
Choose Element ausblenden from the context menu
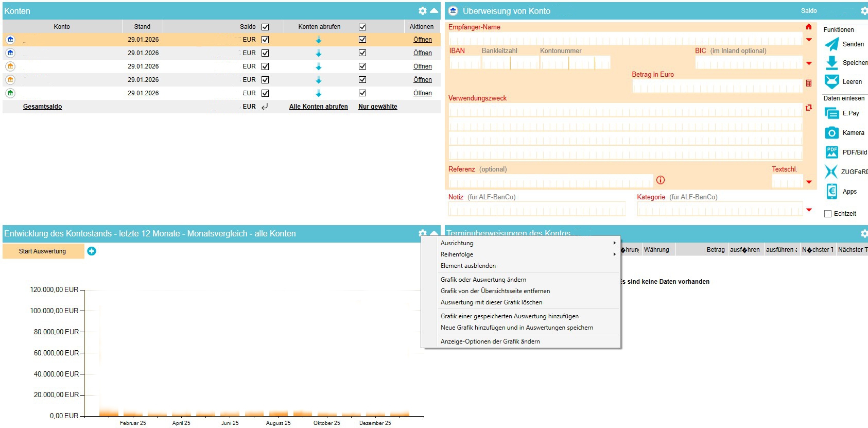point(468,266)
